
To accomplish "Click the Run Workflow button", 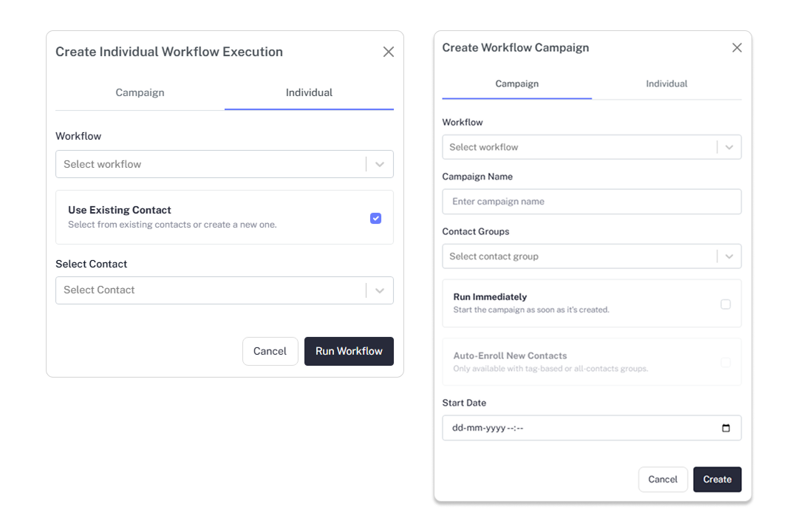I will coord(349,351).
